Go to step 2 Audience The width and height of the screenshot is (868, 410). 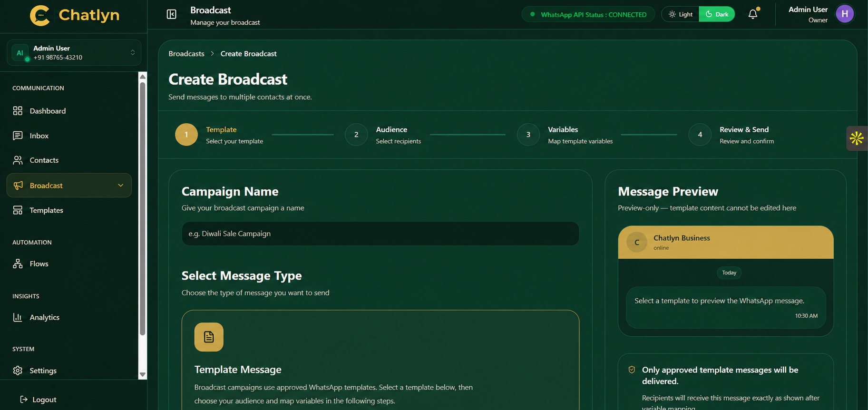[383, 135]
